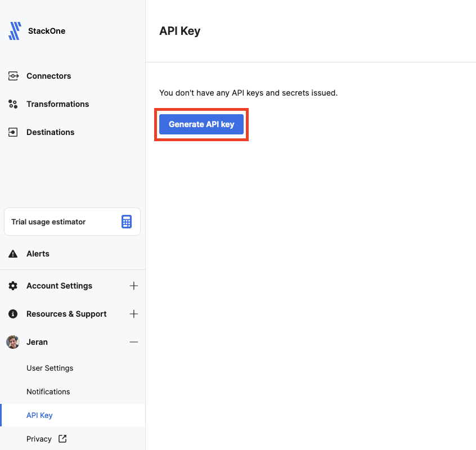This screenshot has width=476, height=450.
Task: Collapse the Jeran user menu
Action: pyautogui.click(x=134, y=342)
